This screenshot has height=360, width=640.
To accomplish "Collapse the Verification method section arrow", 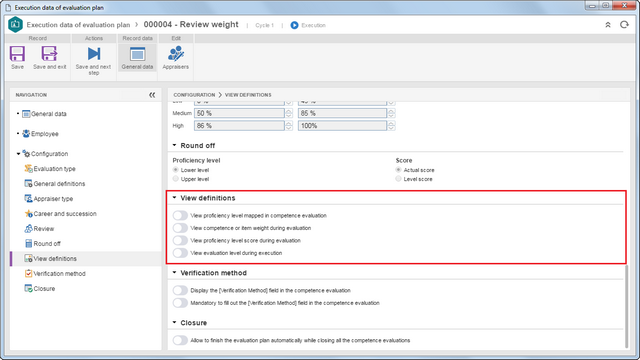I will pyautogui.click(x=174, y=273).
